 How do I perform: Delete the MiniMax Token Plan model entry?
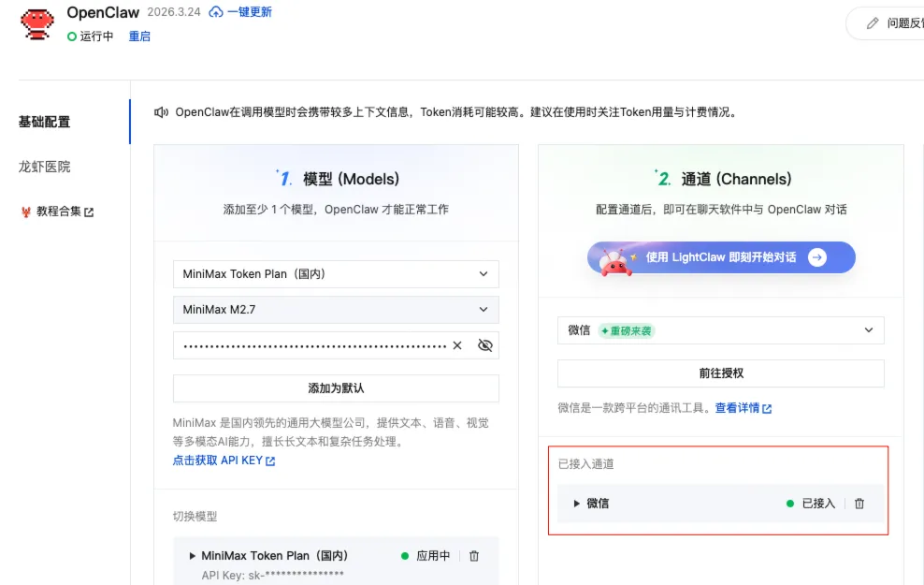tap(474, 556)
